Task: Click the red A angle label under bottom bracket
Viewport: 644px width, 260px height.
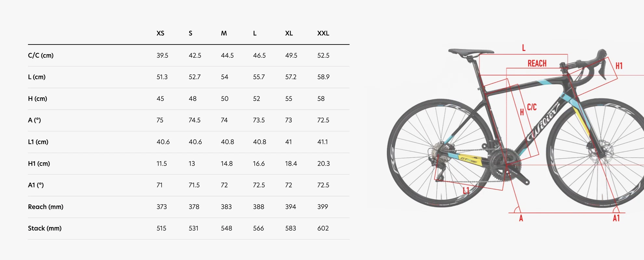Action: [521, 218]
